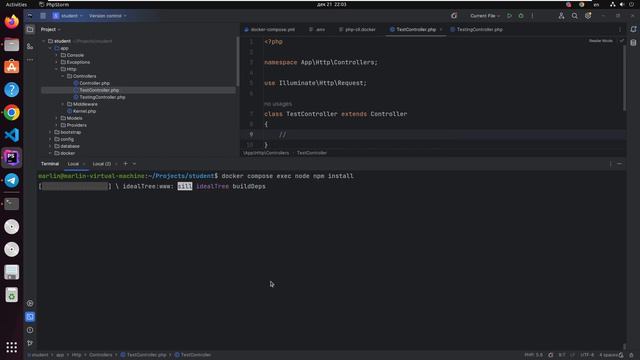Screen dimensions: 640x360
Task: Add a new terminal tab
Action: tap(125, 164)
